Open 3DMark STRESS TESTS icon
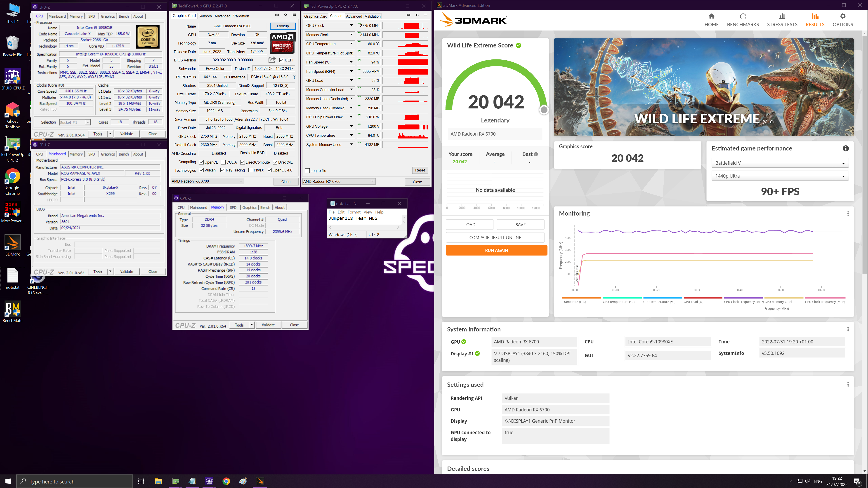Image resolution: width=868 pixels, height=488 pixels. click(782, 16)
